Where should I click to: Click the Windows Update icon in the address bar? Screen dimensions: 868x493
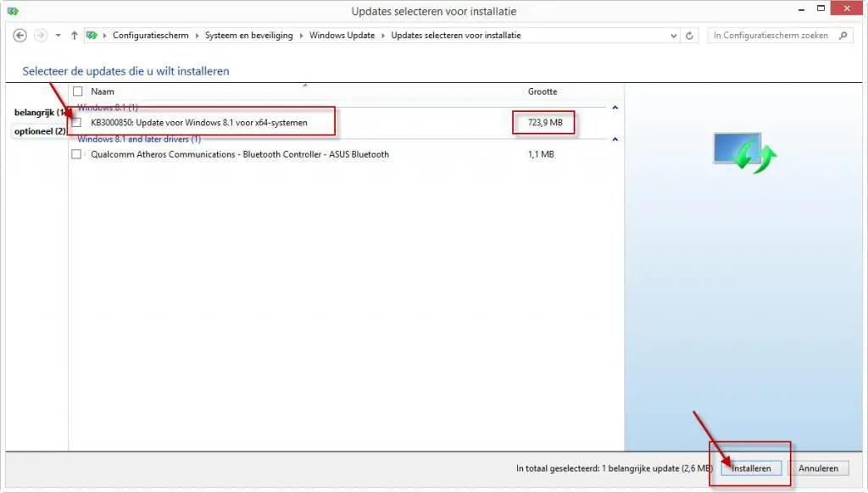(x=92, y=36)
